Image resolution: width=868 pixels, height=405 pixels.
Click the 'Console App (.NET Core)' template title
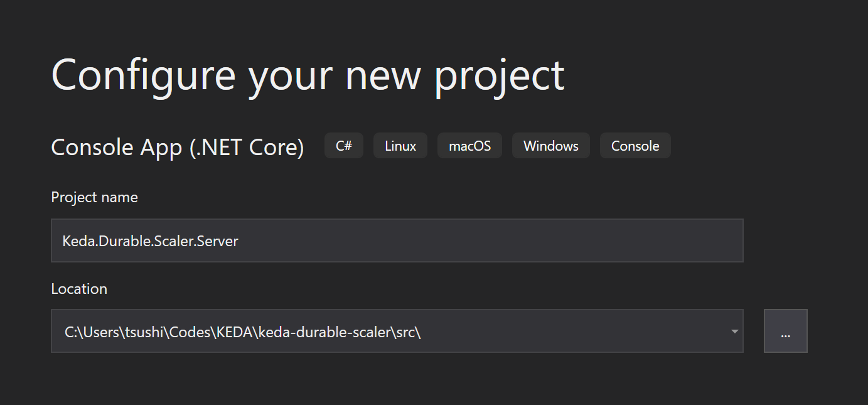pos(178,148)
